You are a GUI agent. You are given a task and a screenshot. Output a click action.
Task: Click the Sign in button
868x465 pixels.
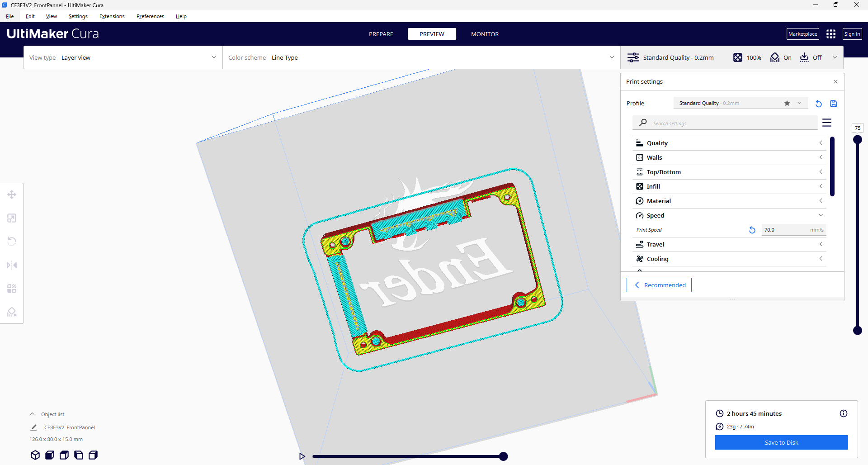click(x=852, y=34)
